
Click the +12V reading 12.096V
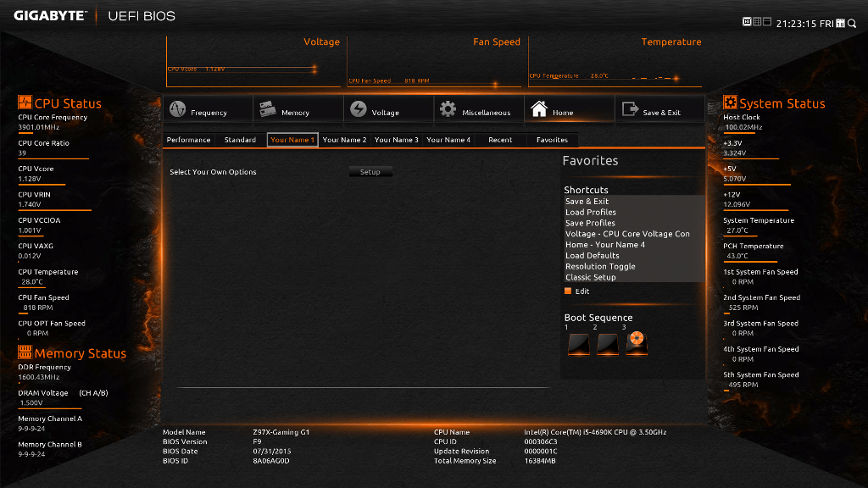point(737,205)
